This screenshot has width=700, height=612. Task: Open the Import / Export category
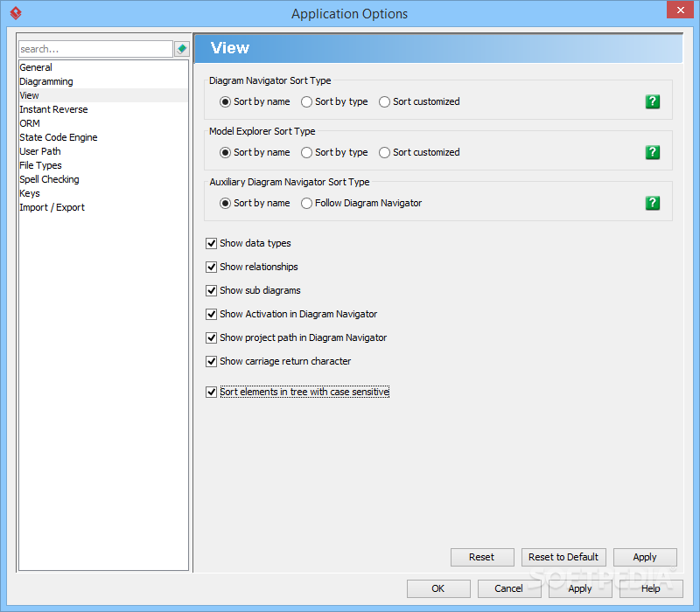coord(103,207)
